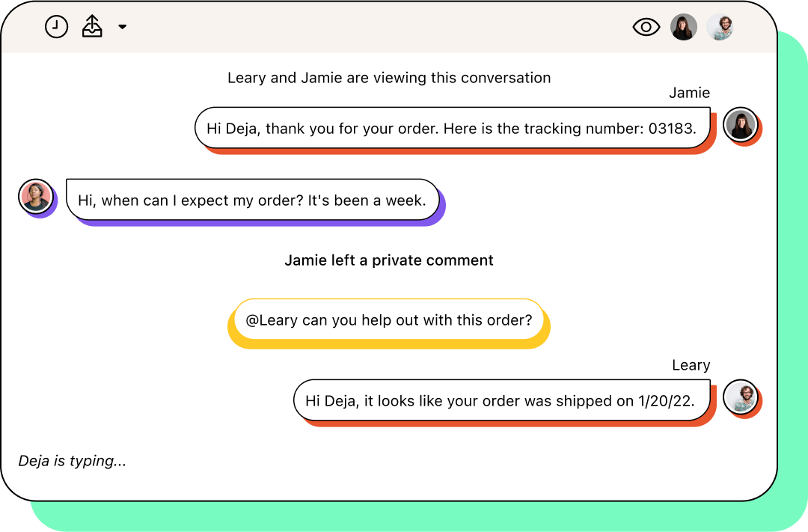Click Leary's avatar beside shipped message
This screenshot has height=532, width=808.
click(741, 397)
